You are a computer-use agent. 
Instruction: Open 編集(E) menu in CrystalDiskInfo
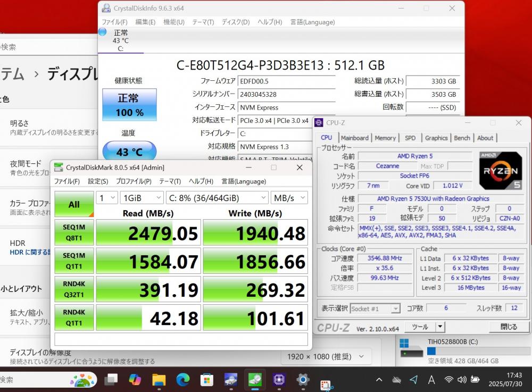(145, 22)
